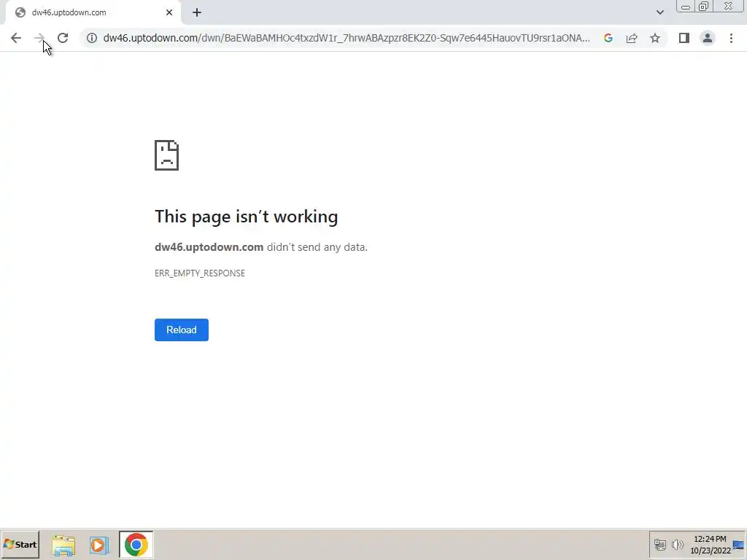Select the dw46.uptodown.com tab

pos(93,12)
